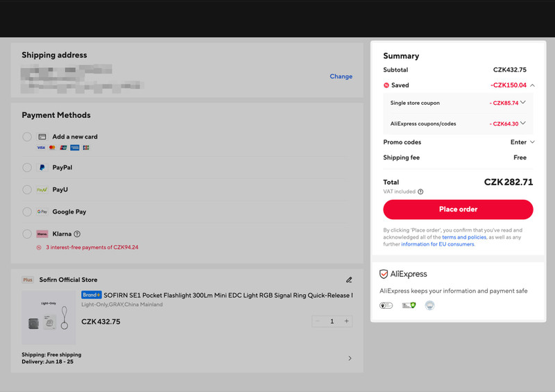Open the SOFIRN SE1 Pocket Flashlight title
This screenshot has height=392, width=555.
tap(228, 296)
